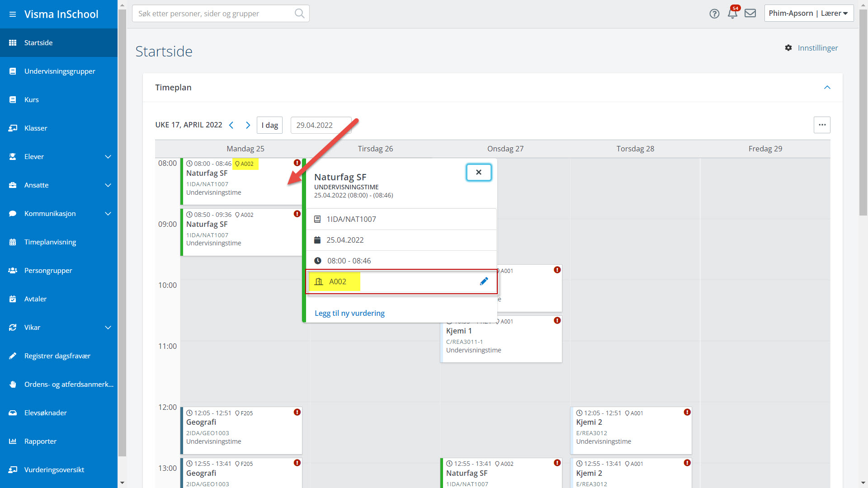The image size is (868, 488).
Task: Open the messages envelope icon
Action: click(x=750, y=14)
